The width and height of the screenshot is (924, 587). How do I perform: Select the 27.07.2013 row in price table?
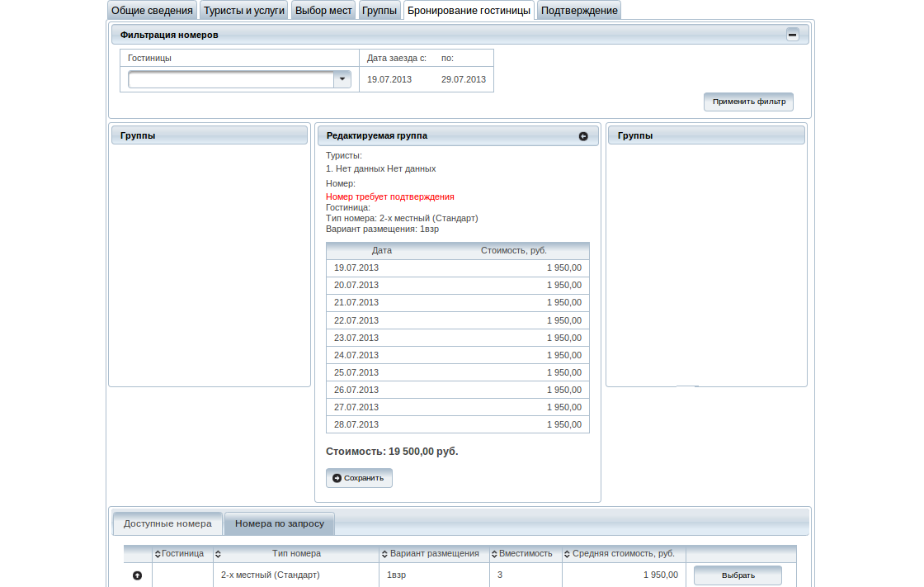[x=458, y=407]
